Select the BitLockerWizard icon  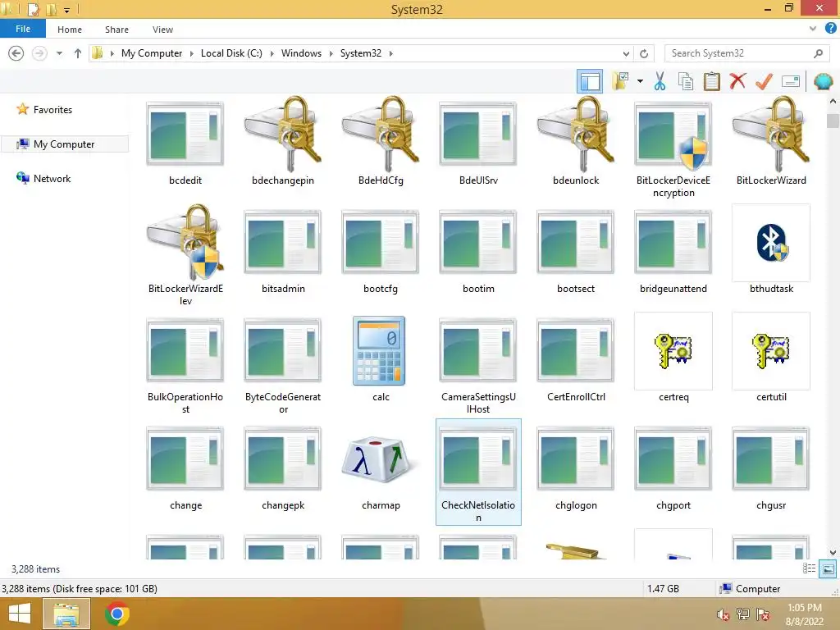[x=771, y=133]
